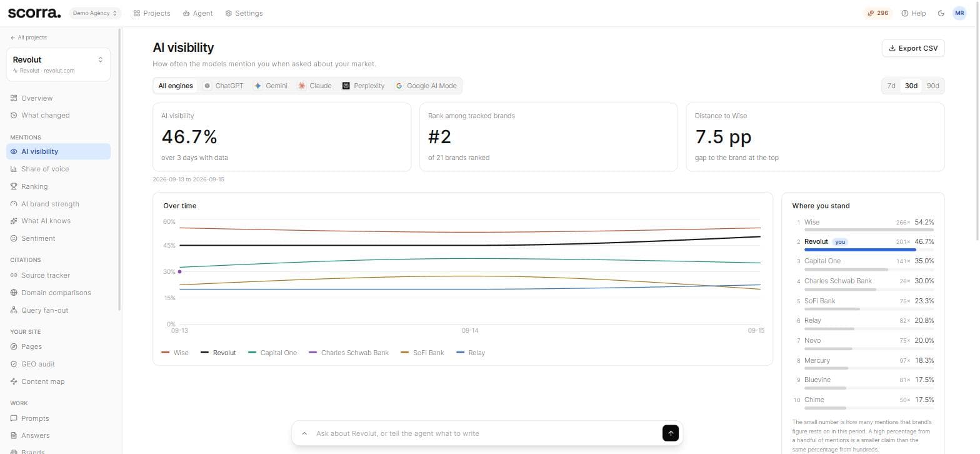The height and width of the screenshot is (454, 980).
Task: Send the agent prompt arrow button
Action: (x=670, y=433)
